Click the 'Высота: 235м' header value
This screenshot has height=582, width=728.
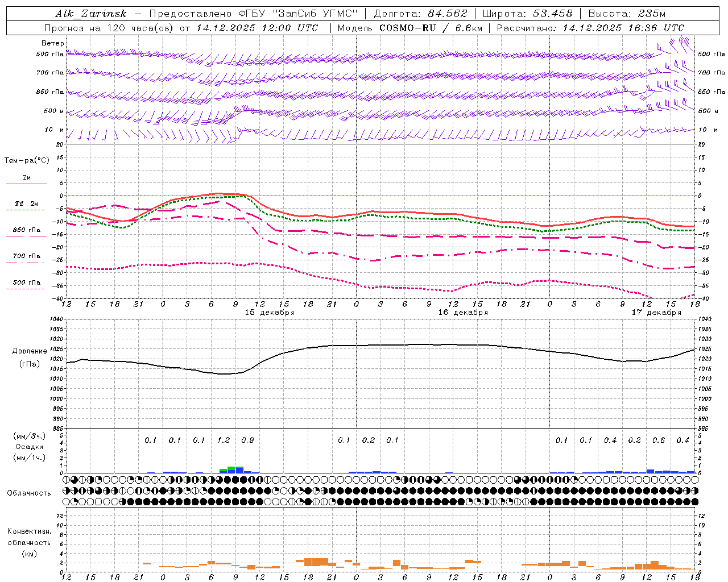click(x=627, y=14)
